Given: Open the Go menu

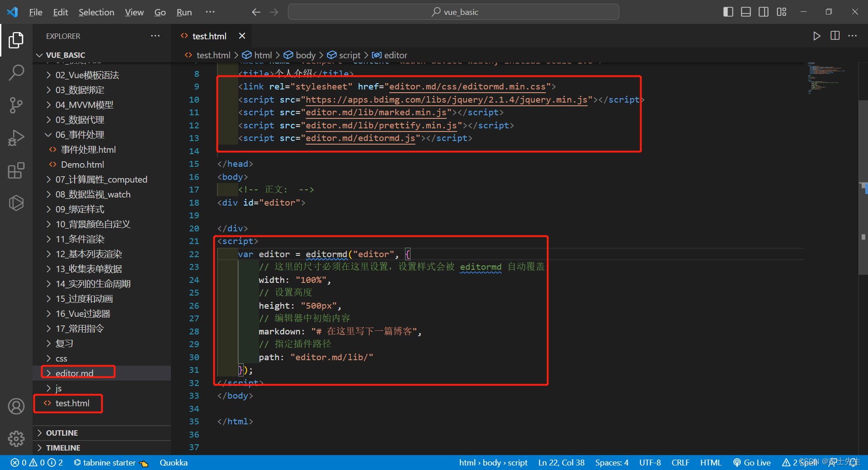Looking at the screenshot, I should coord(160,12).
